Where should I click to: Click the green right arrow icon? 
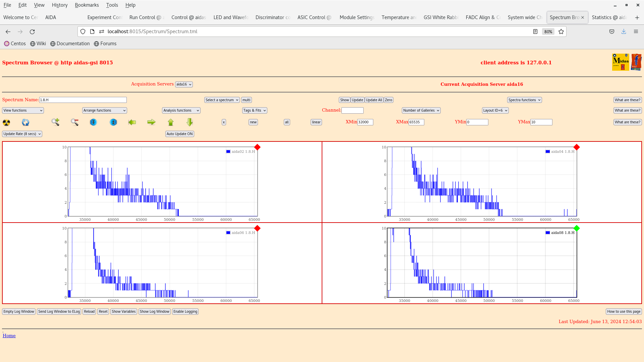(151, 122)
